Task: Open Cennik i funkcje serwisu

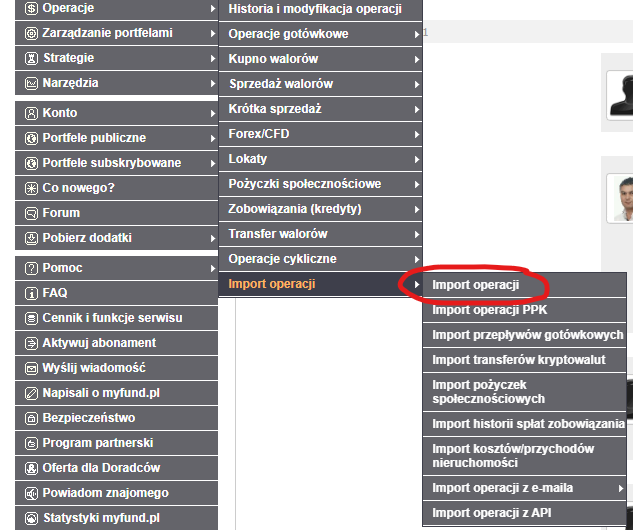Action: [x=112, y=319]
